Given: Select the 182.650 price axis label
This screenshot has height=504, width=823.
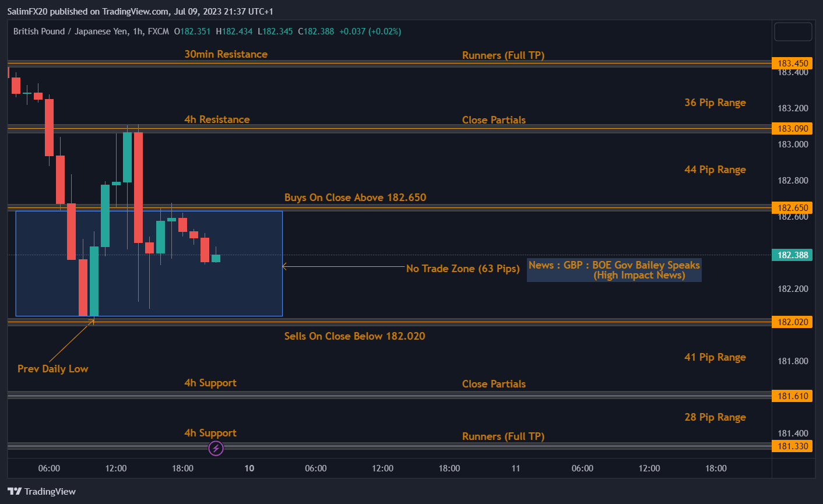Looking at the screenshot, I should pos(792,208).
